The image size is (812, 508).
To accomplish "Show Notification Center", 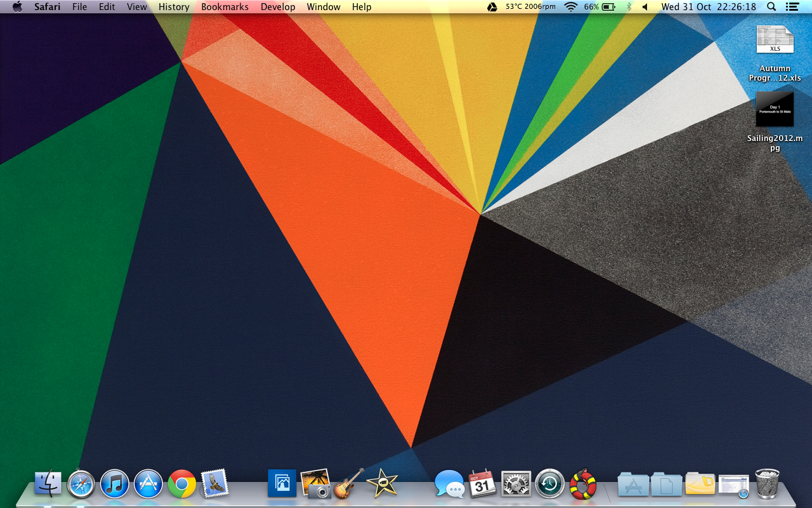I will (792, 7).
